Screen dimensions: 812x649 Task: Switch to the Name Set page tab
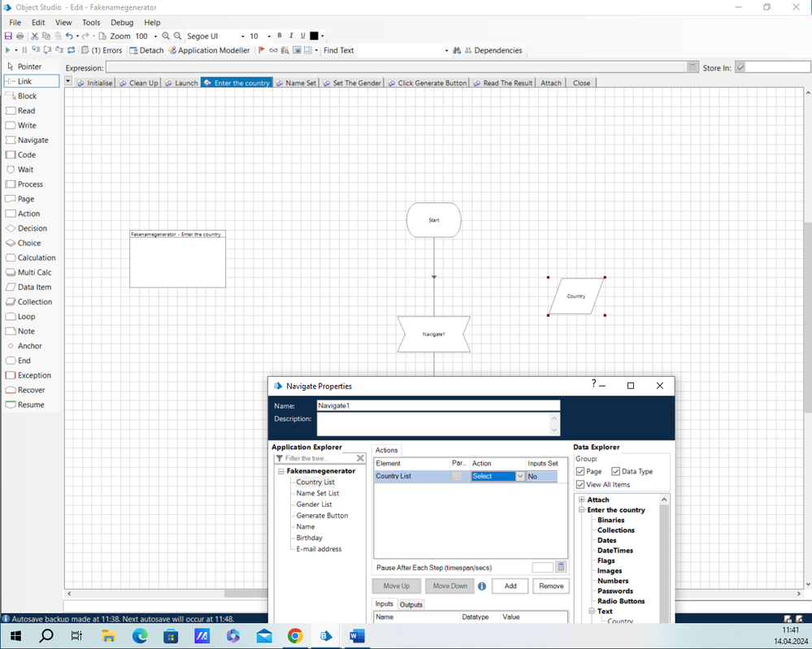point(300,83)
